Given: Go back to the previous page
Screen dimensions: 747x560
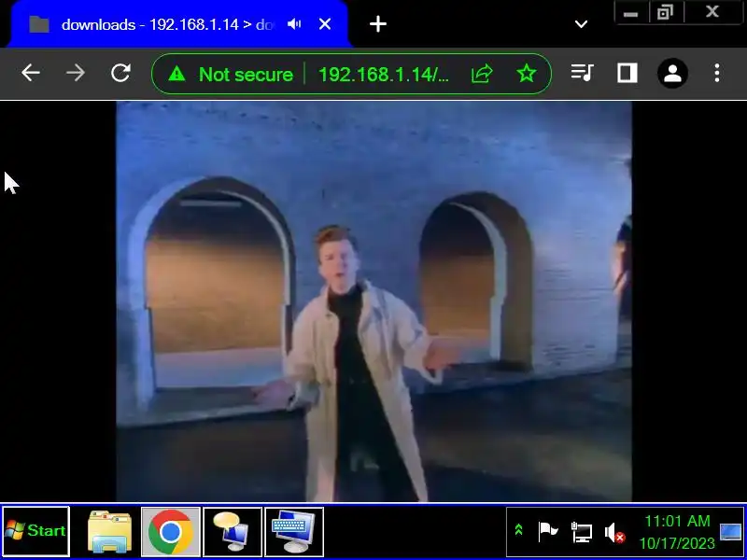Looking at the screenshot, I should click(31, 74).
